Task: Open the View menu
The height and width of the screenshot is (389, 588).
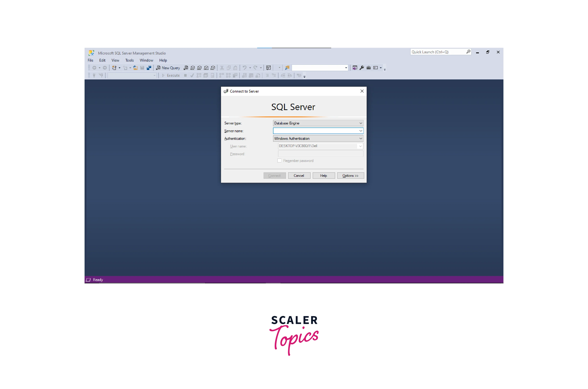Action: point(115,60)
